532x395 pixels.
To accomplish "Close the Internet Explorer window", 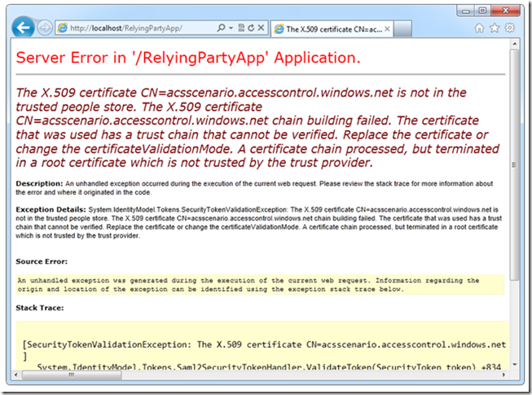I will coord(505,11).
